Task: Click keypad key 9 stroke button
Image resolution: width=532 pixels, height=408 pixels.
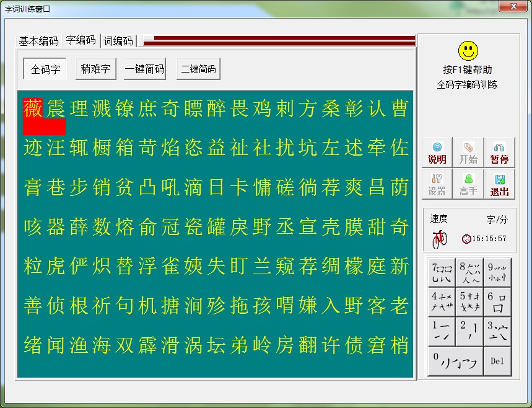Action: click(x=497, y=272)
